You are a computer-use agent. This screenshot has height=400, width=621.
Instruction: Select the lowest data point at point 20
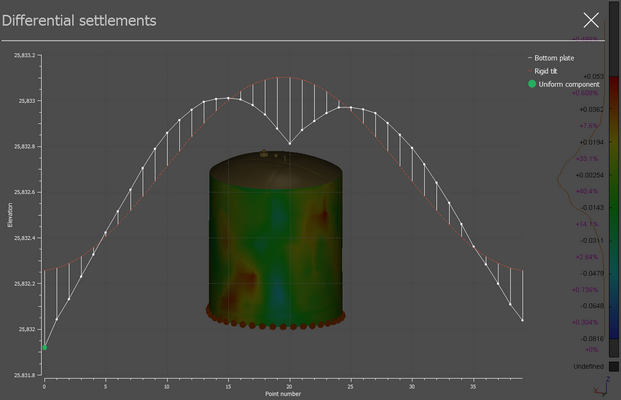tap(290, 144)
